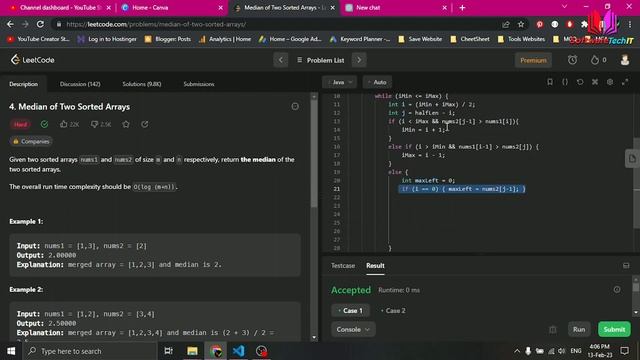The width and height of the screenshot is (640, 360).
Task: Star the problem as favorite
Action: [126, 124]
